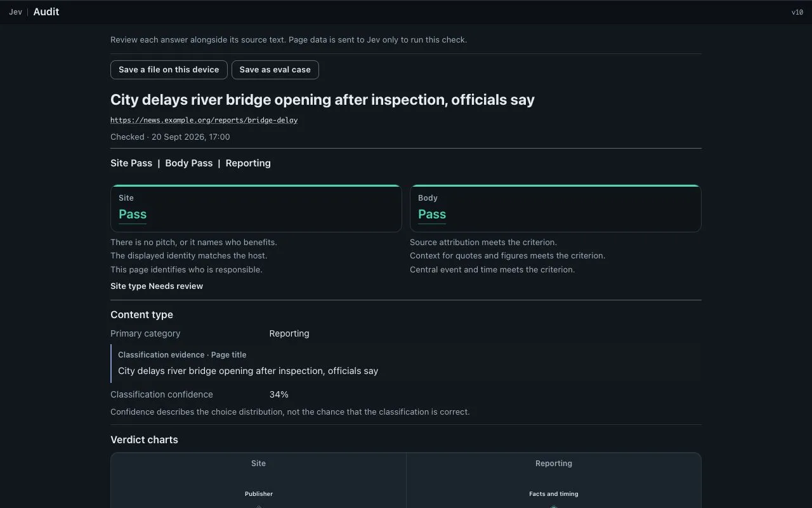Click the 'Site' chart column title

click(x=258, y=464)
